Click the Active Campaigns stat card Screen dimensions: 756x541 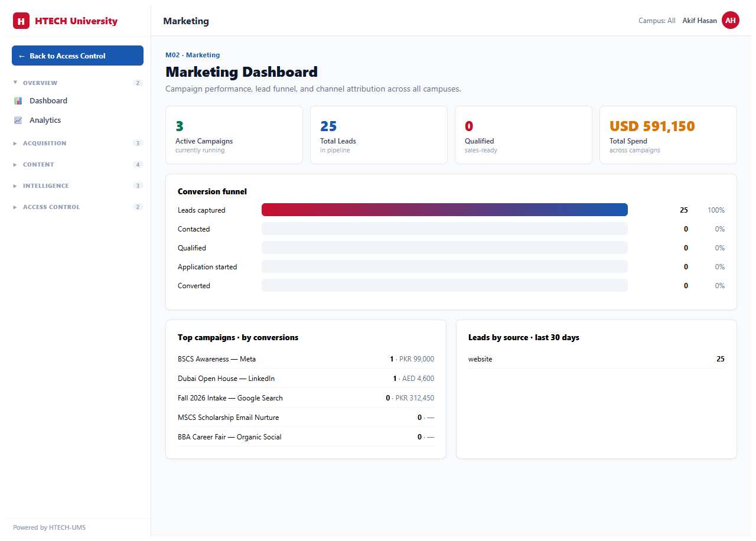[x=234, y=135]
